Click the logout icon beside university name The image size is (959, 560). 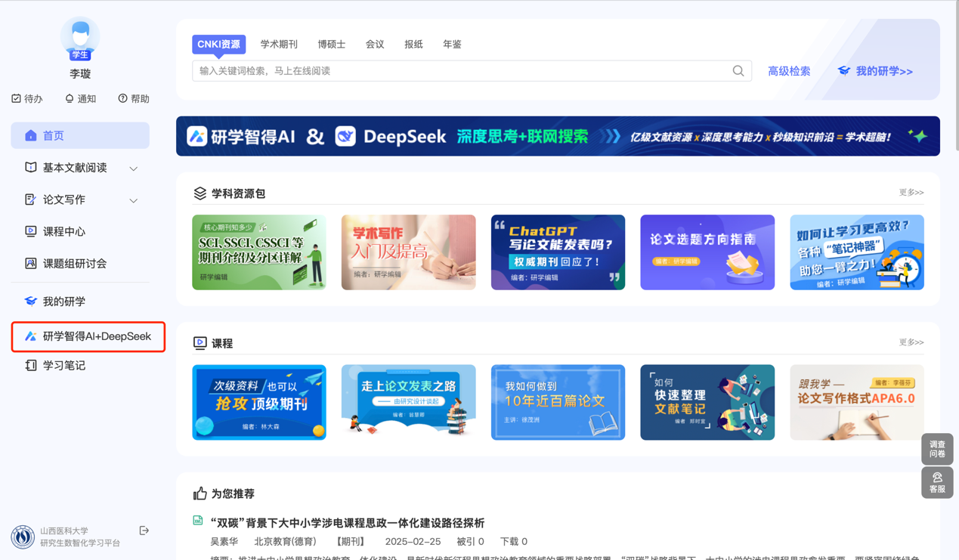pyautogui.click(x=144, y=531)
